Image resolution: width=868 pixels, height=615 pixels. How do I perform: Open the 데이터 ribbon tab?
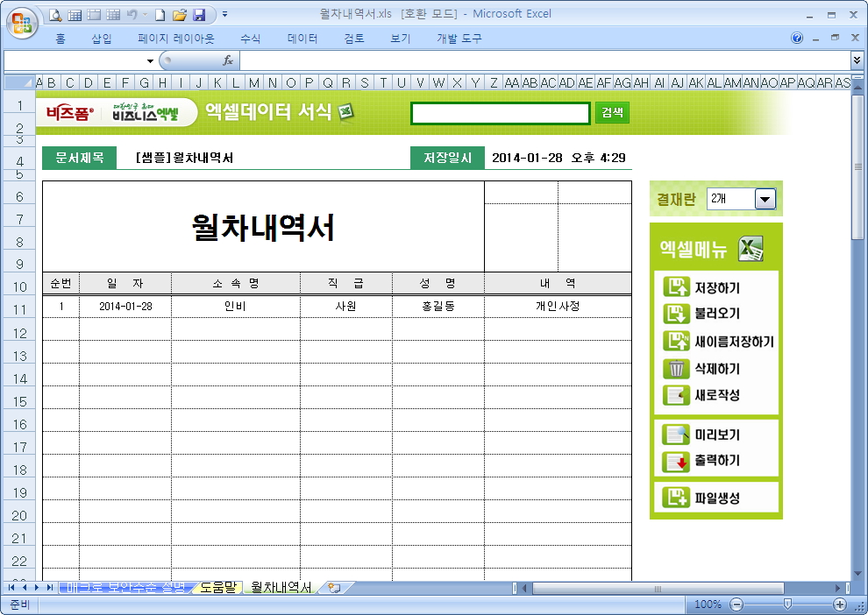tap(302, 39)
